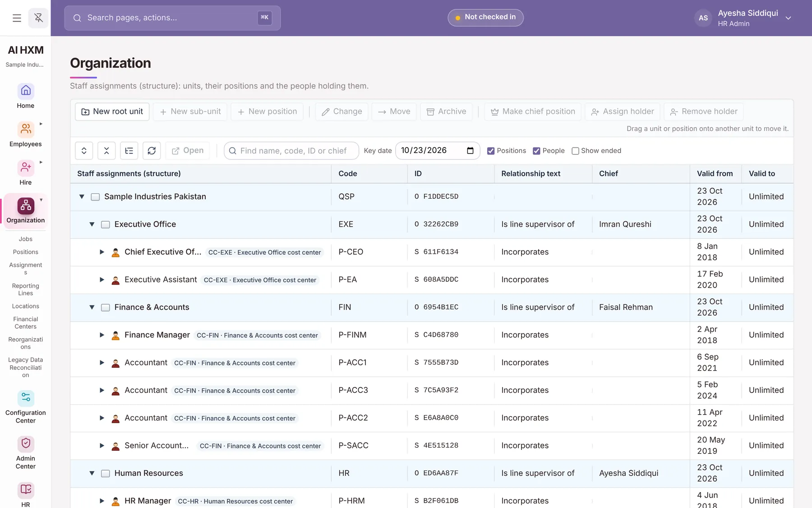Expand the Senior Accountant position row
The height and width of the screenshot is (508, 812).
[x=102, y=446]
